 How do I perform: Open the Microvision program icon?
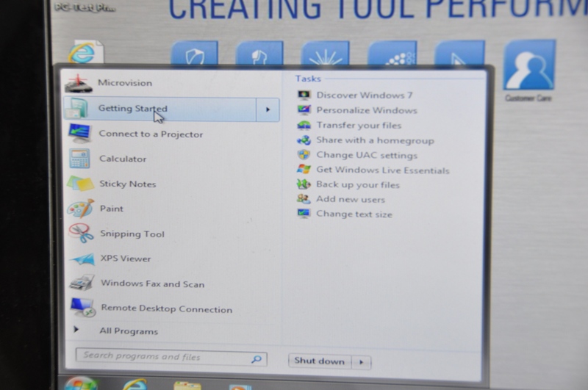pos(78,83)
